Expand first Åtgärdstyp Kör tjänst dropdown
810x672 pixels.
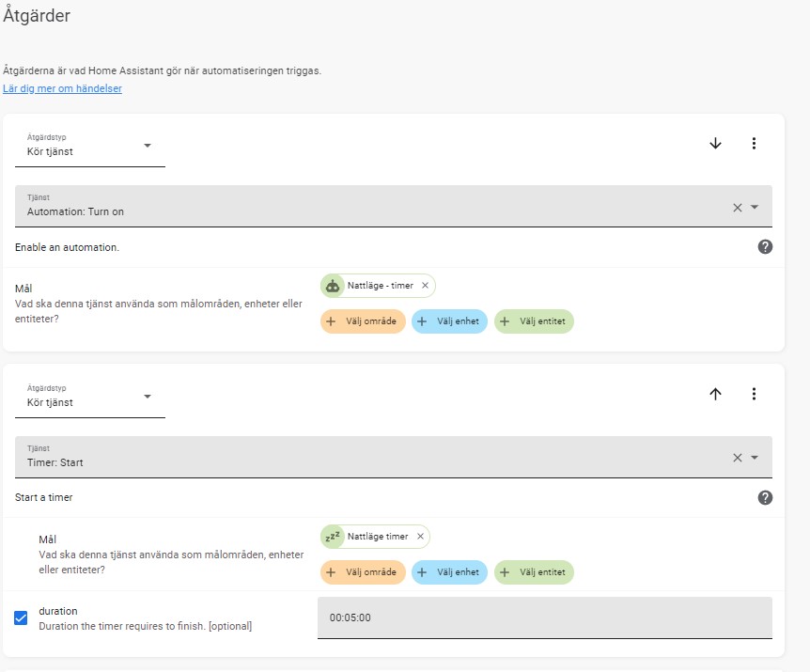pyautogui.click(x=90, y=147)
